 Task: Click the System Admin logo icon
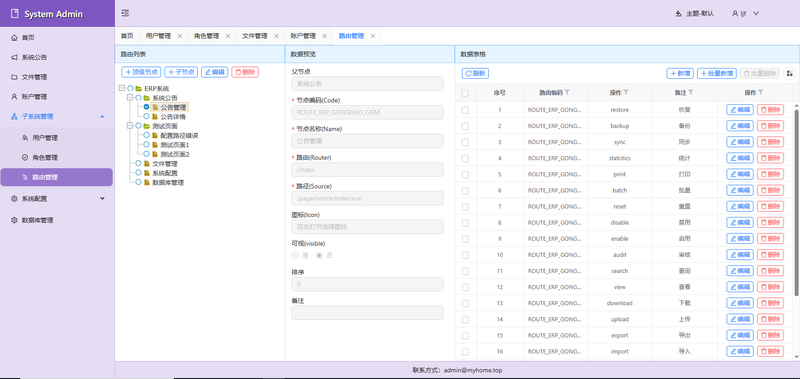(14, 14)
